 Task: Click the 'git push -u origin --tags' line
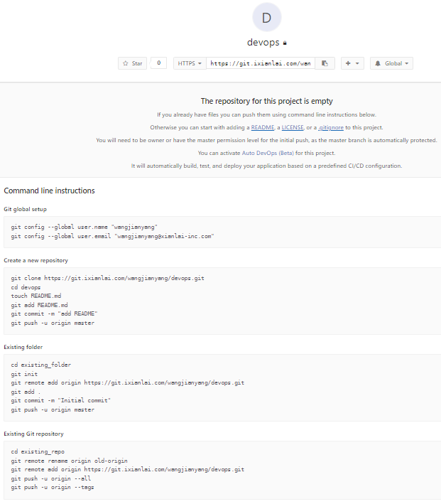pos(53,487)
